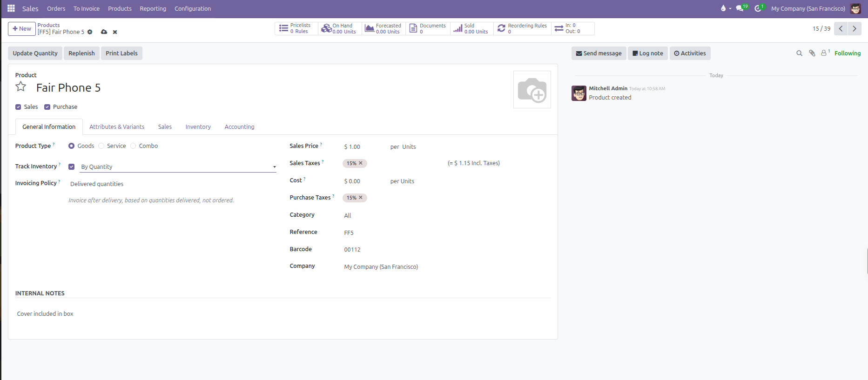Image resolution: width=868 pixels, height=380 pixels.
Task: Mark product as favorite with star icon
Action: click(x=21, y=87)
